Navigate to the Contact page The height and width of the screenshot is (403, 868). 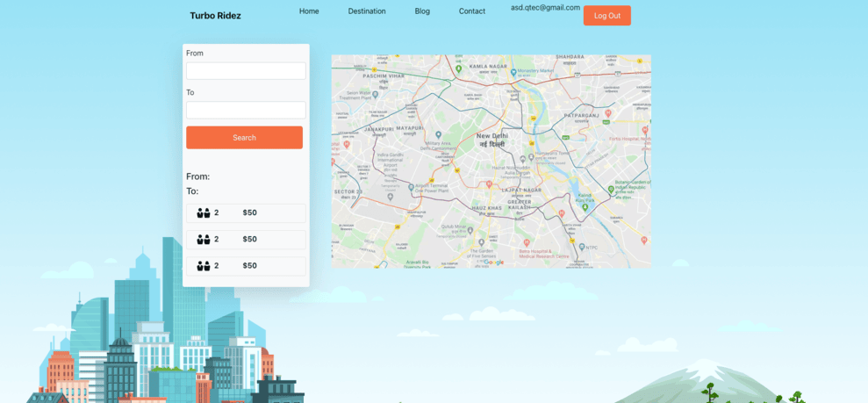(472, 11)
